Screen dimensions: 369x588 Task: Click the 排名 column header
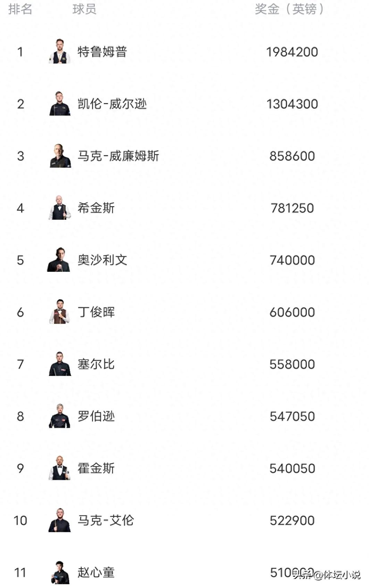(x=20, y=9)
